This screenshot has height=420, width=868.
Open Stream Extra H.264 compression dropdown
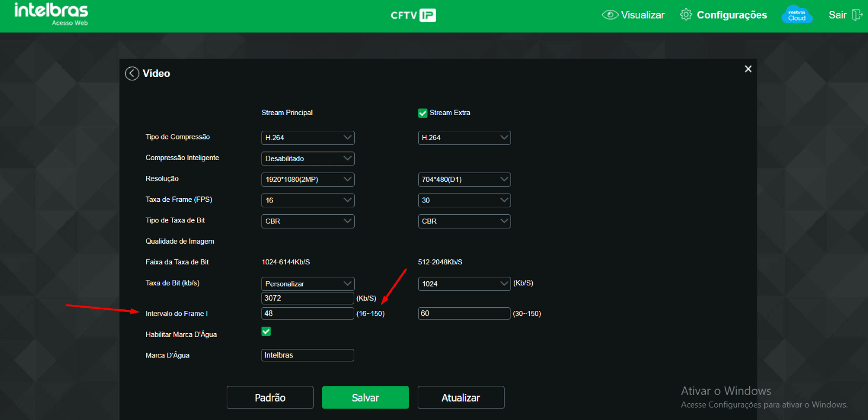click(464, 138)
